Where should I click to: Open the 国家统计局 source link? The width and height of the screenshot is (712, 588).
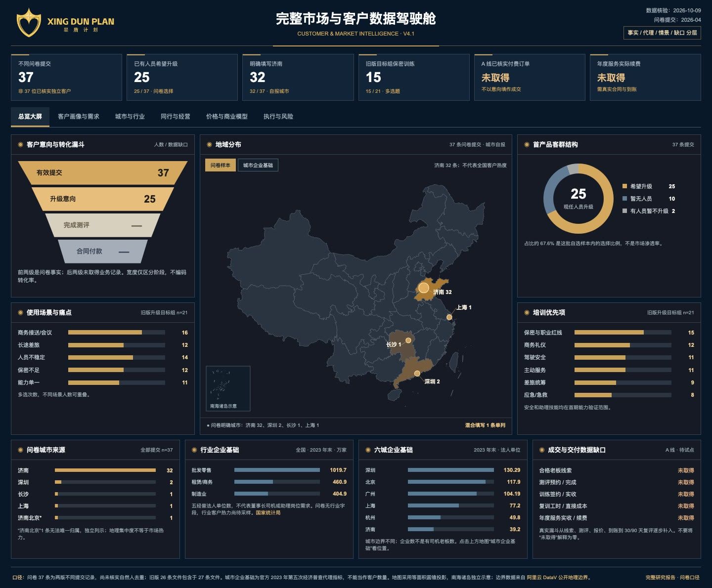268,513
